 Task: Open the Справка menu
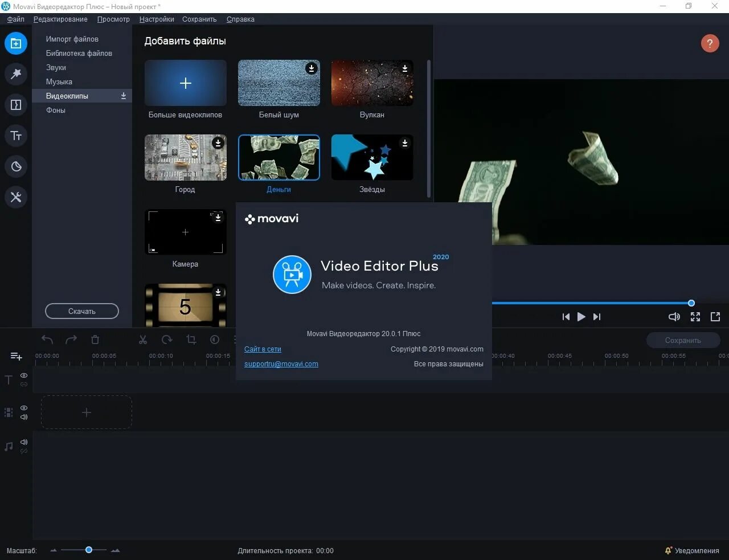click(x=240, y=19)
